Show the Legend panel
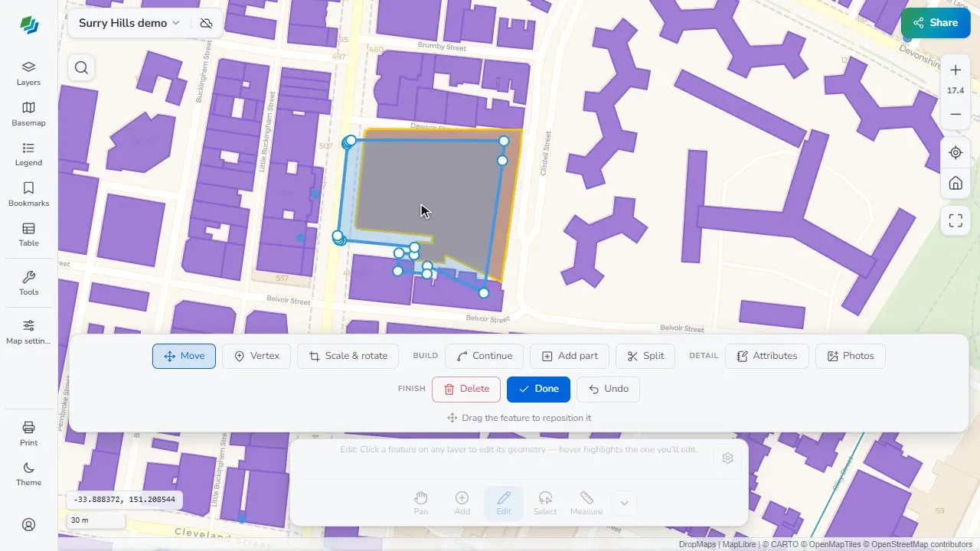This screenshot has height=551, width=980. click(28, 154)
